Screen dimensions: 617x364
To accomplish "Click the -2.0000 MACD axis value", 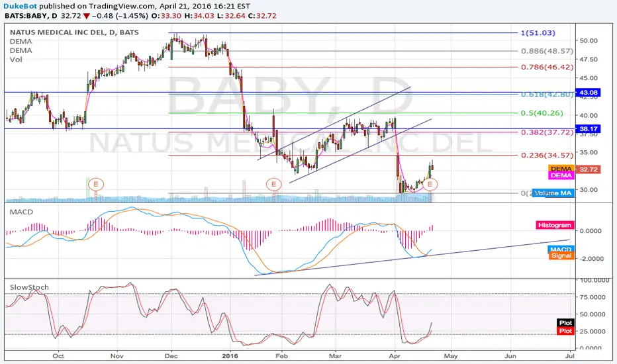I will click(x=591, y=259).
